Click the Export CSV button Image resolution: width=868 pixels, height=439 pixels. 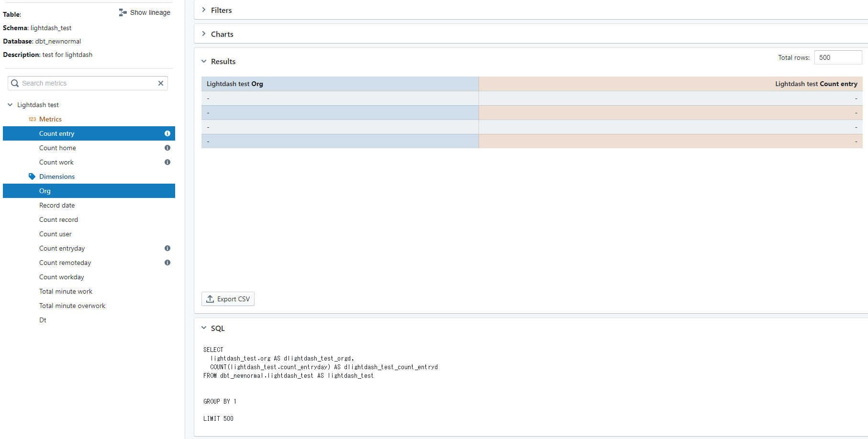tap(228, 298)
